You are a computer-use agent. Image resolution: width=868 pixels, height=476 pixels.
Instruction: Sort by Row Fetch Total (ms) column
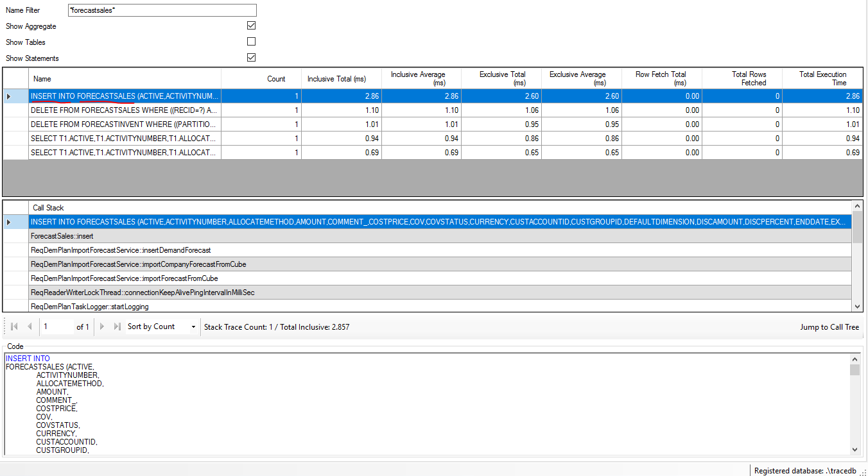tap(662, 79)
